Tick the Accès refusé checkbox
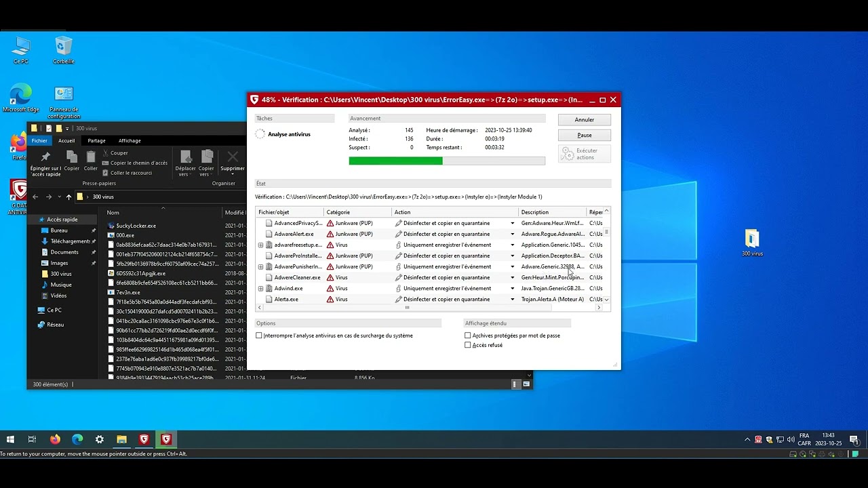Screen dimensions: 868x488 (468, 345)
